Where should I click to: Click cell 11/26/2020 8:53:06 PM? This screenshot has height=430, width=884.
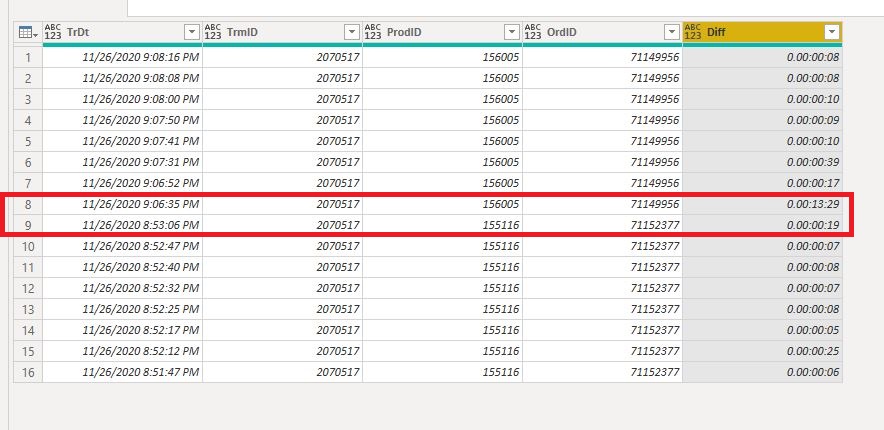(122, 225)
